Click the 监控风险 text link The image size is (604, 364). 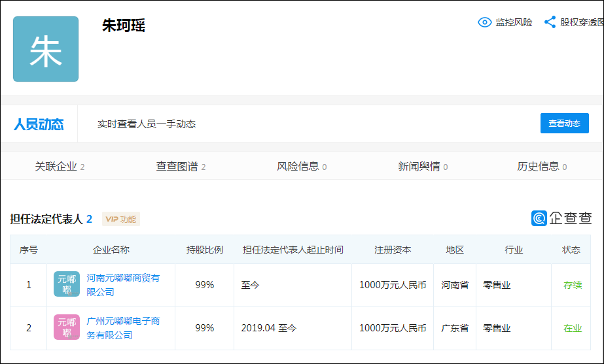(514, 22)
